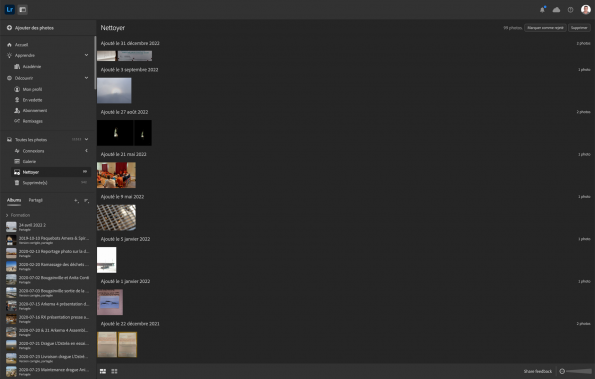This screenshot has height=379, width=595.
Task: Open the notifications bell icon
Action: point(542,10)
